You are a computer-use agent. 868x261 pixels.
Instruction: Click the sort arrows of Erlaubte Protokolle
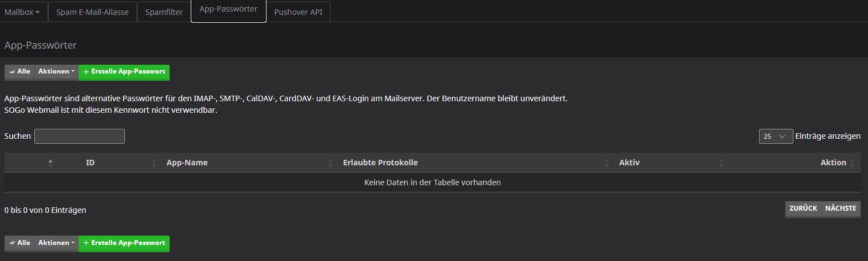[x=606, y=163]
